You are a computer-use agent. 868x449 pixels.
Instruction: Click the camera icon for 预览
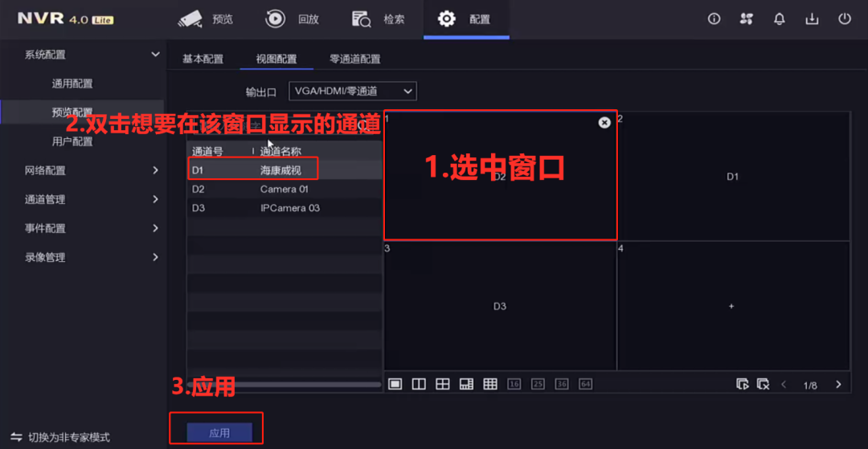[x=190, y=19]
